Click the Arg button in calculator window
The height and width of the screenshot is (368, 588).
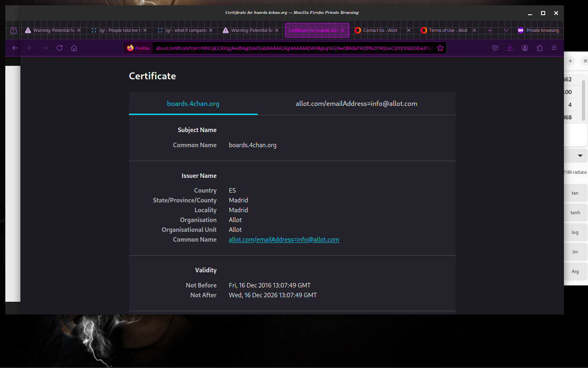pyautogui.click(x=575, y=272)
